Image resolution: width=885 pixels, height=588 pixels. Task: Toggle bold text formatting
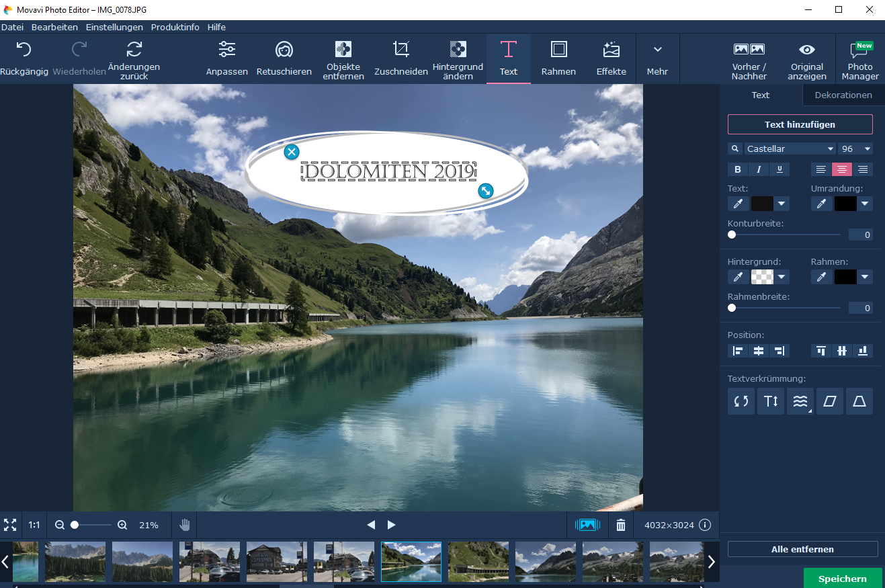(738, 169)
